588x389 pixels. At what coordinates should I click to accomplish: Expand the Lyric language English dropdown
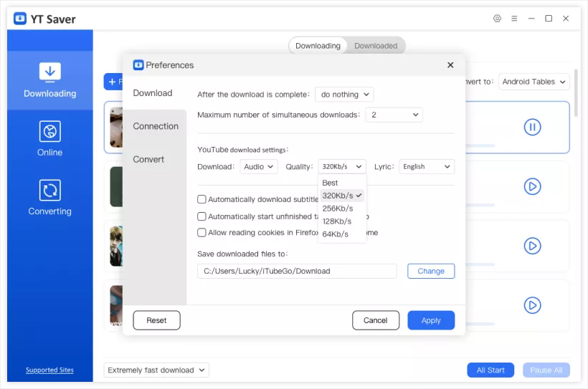click(x=426, y=167)
